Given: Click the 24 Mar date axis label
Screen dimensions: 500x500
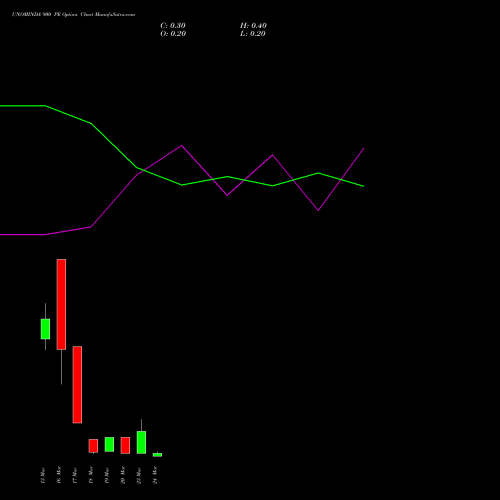Looking at the screenshot, I should tap(155, 475).
